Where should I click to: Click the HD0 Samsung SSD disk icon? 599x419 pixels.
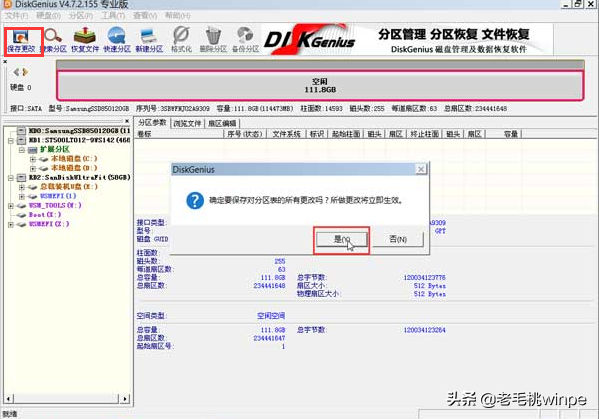[21, 131]
